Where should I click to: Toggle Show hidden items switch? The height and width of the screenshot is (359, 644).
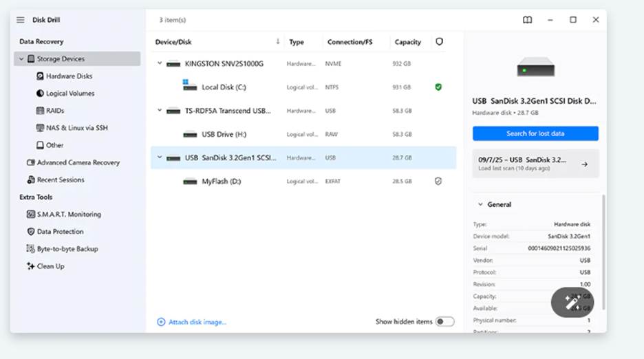point(444,321)
